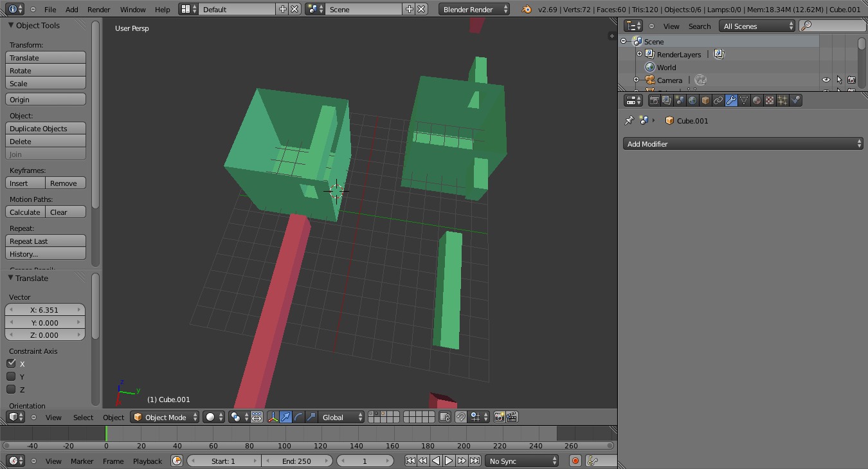The image size is (868, 469).
Task: Open the Physics properties tab
Action: point(795,100)
